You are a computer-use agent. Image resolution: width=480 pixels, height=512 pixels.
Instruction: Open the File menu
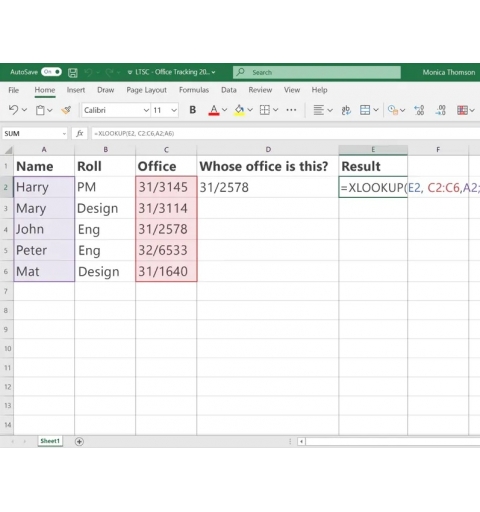tap(14, 90)
